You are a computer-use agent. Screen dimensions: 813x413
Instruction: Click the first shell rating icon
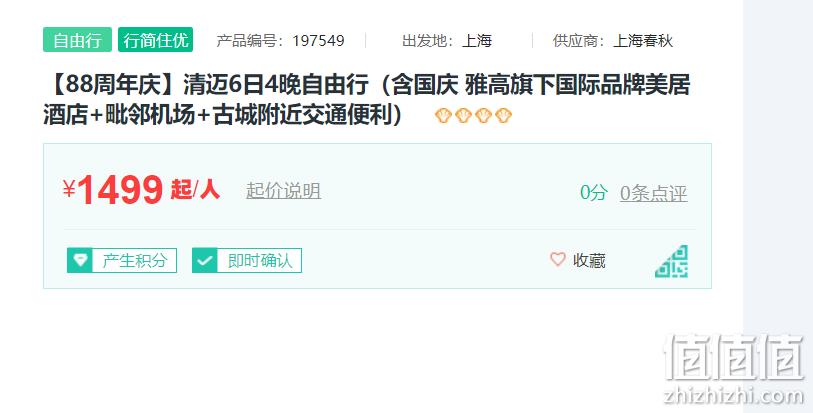(x=443, y=115)
